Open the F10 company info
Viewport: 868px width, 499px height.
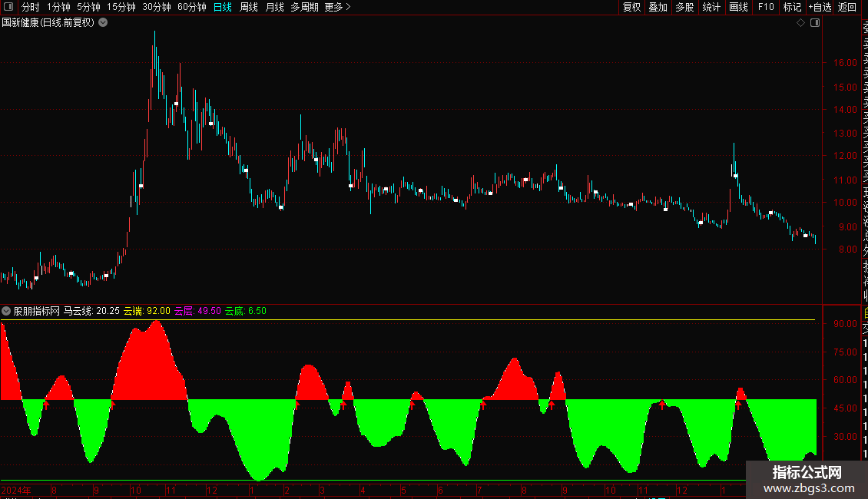coord(766,7)
